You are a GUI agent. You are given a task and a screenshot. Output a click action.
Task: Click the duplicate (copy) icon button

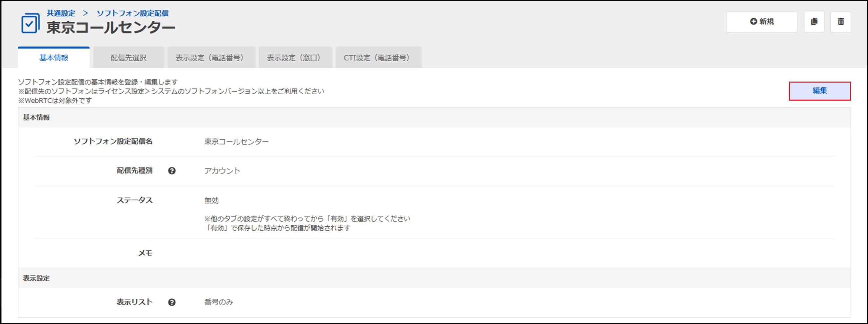(x=814, y=22)
